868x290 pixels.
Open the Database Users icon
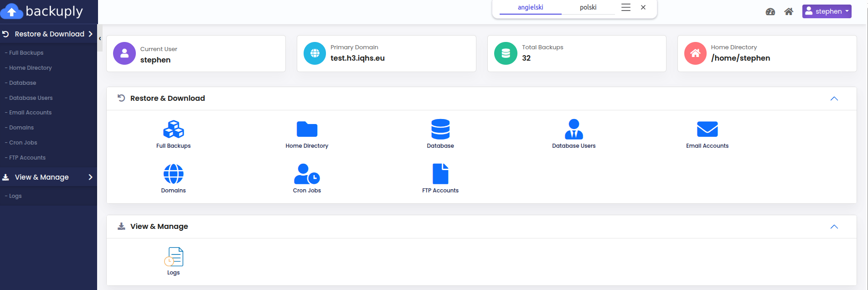tap(573, 129)
